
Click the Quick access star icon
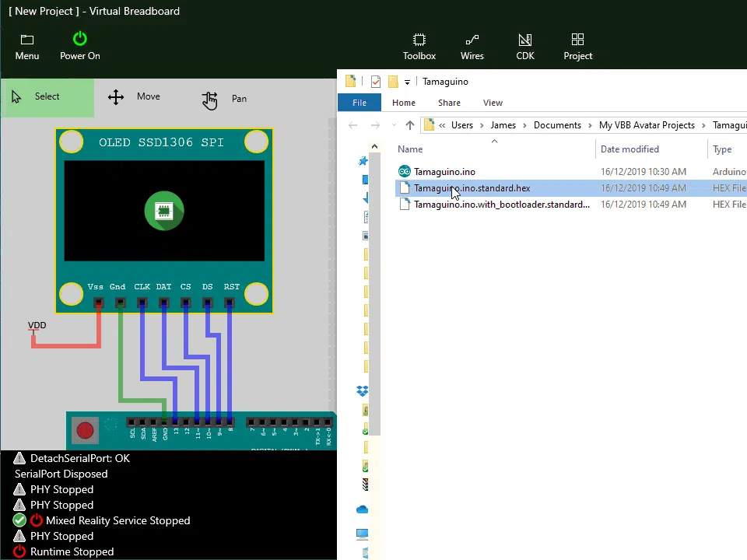pos(363,161)
